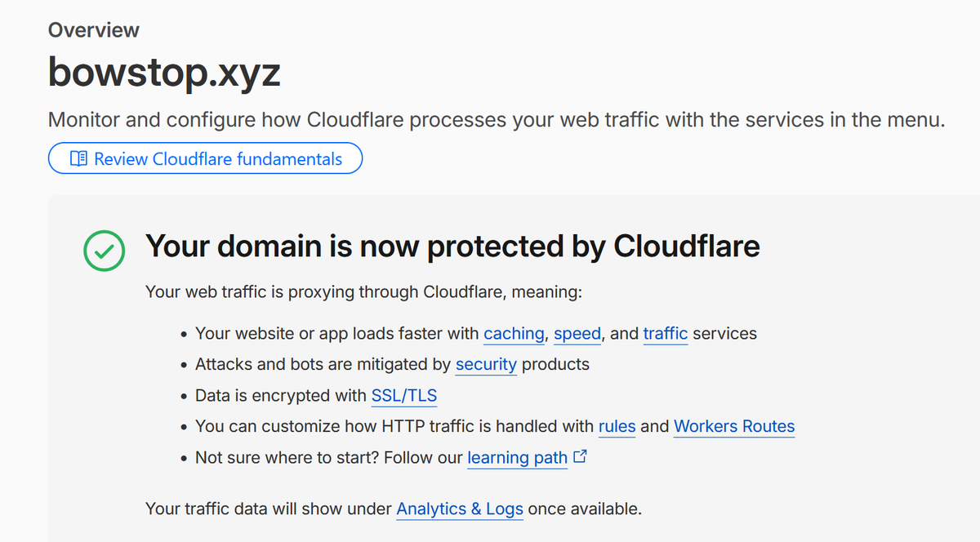Viewport: 980px width, 542px height.
Task: Open the rules link
Action: [617, 427]
